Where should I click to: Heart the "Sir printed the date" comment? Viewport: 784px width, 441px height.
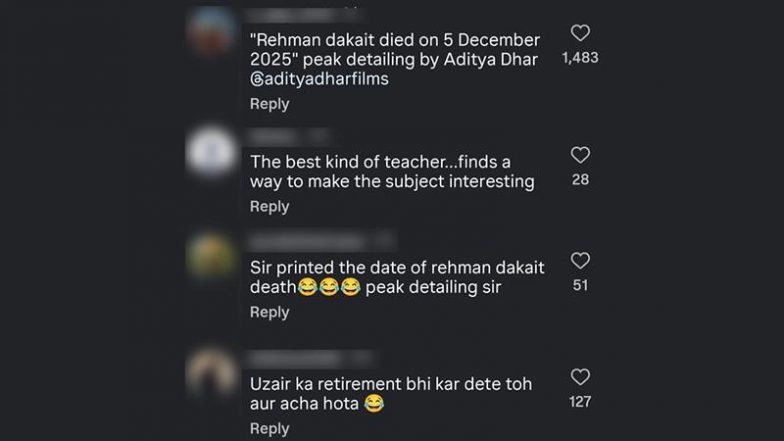tap(580, 261)
